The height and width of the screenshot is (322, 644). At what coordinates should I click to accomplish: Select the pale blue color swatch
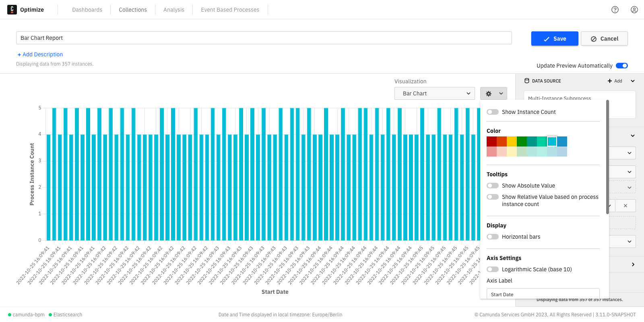pyautogui.click(x=562, y=151)
